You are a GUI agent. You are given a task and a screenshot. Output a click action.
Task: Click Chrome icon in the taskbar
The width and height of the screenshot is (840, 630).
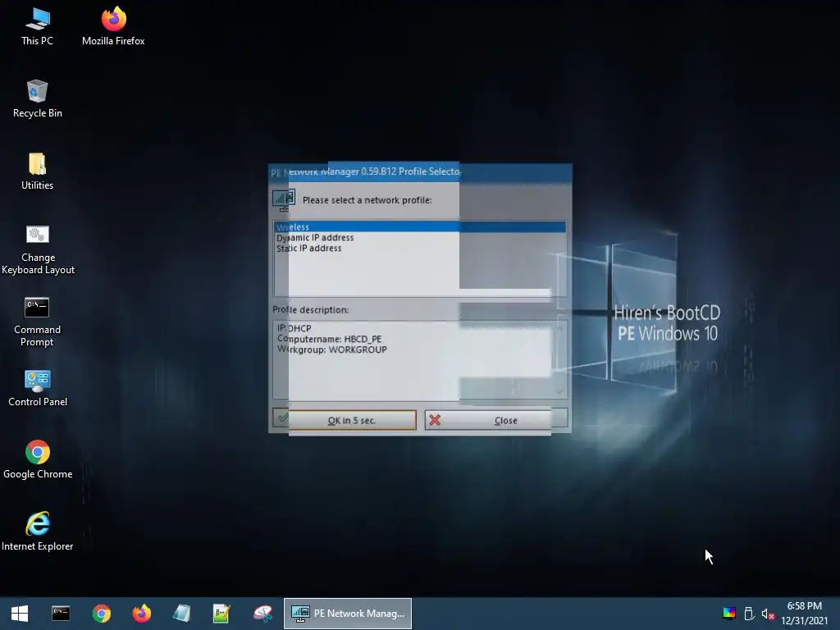point(101,614)
